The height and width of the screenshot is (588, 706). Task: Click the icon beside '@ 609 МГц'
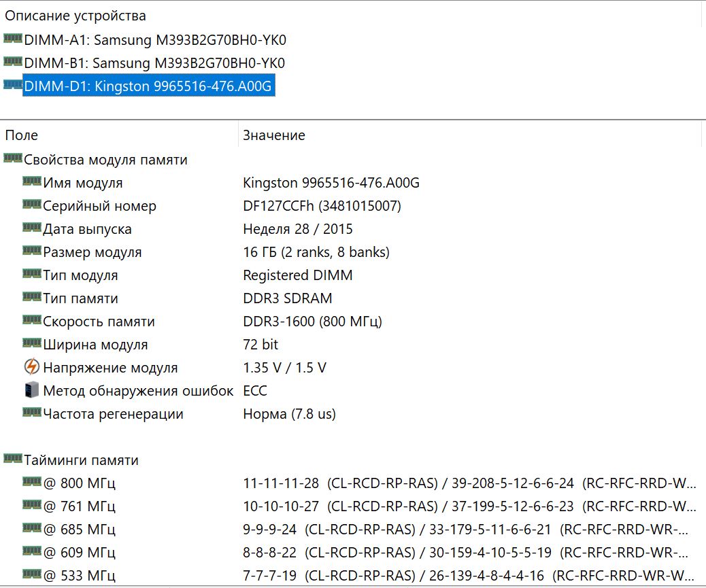[x=31, y=551]
